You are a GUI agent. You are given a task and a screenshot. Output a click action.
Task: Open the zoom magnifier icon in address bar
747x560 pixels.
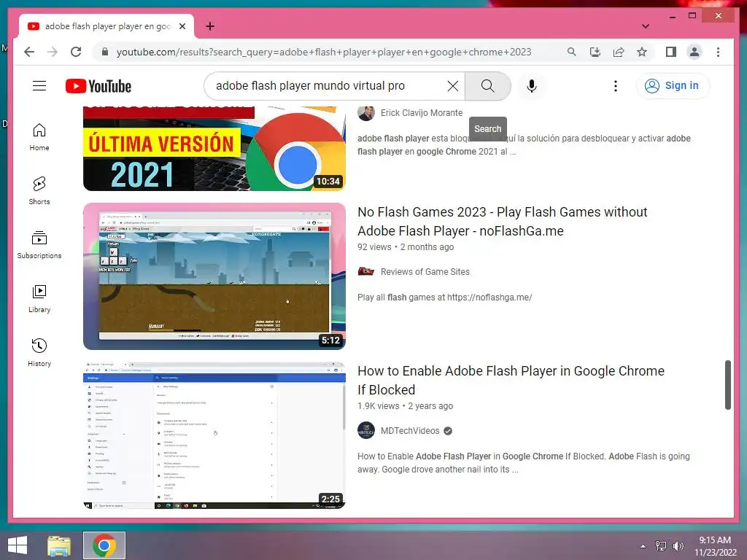click(x=572, y=52)
